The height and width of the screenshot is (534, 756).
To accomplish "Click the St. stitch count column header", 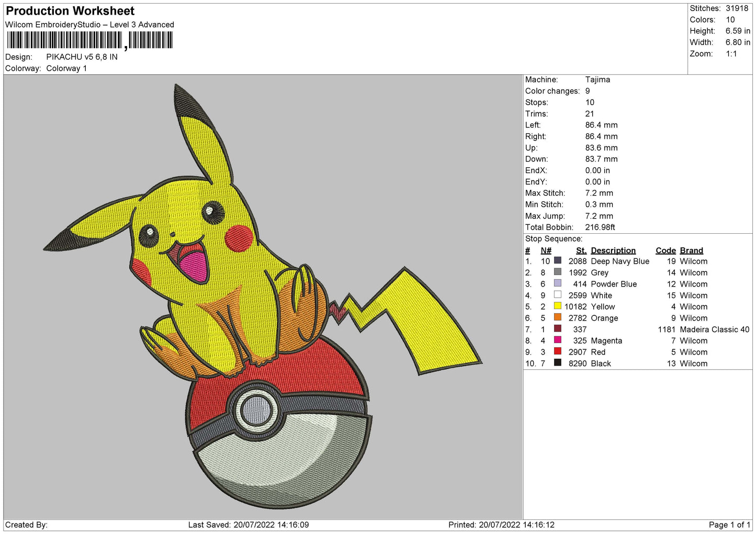I will pyautogui.click(x=581, y=251).
